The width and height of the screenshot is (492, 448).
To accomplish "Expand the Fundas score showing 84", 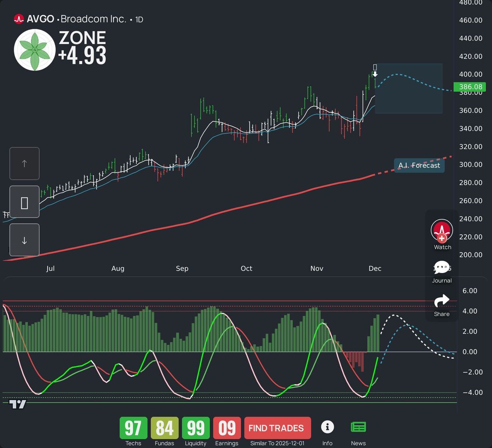I will pyautogui.click(x=164, y=428).
